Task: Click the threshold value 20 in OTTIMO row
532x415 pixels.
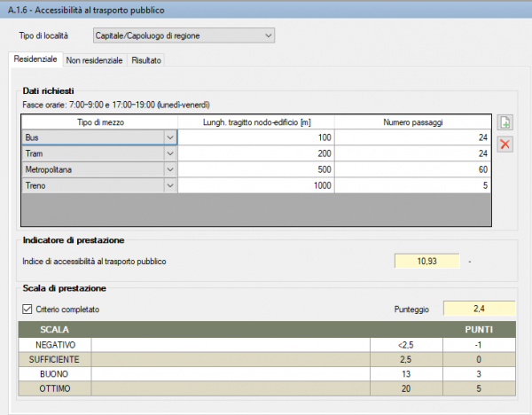Action: point(406,388)
